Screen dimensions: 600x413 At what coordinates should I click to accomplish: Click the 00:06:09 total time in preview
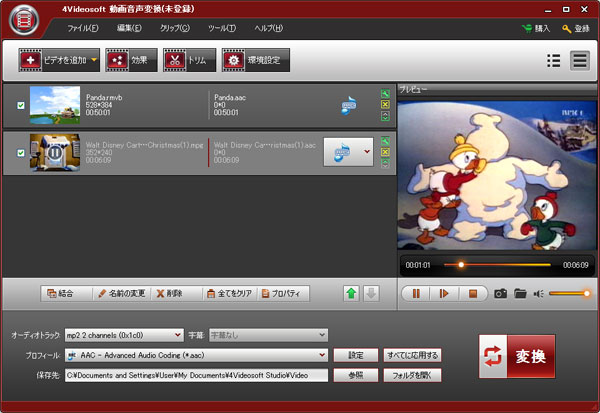click(576, 265)
